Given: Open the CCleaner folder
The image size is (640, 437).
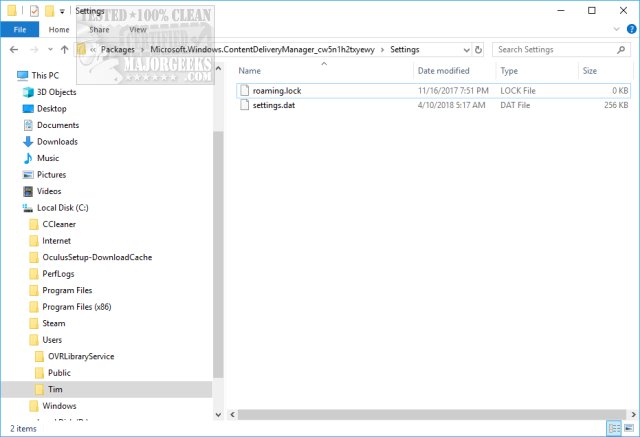Looking at the screenshot, I should [x=59, y=224].
